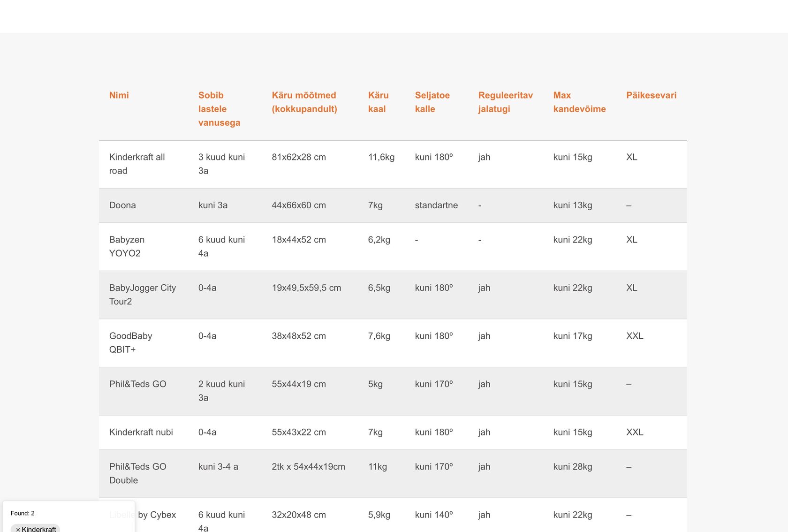This screenshot has height=532, width=788.
Task: Click the 'kuni 3a' age cell in Doona row
Action: coord(213,205)
